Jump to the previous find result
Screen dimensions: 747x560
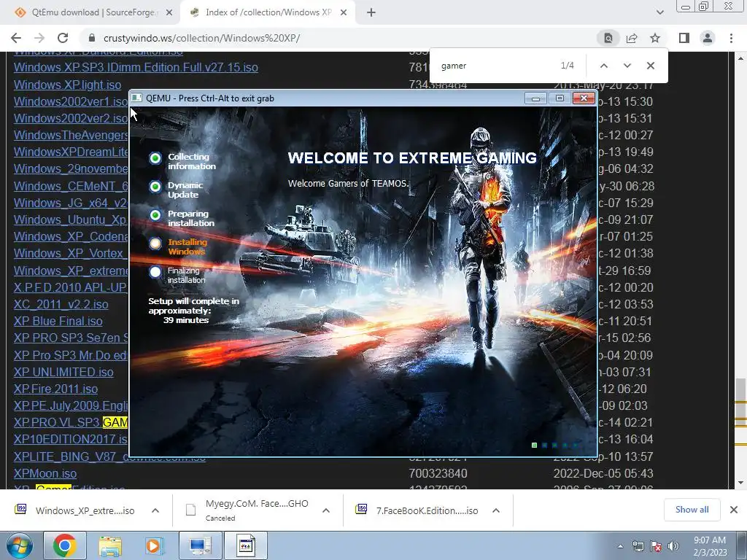click(603, 66)
